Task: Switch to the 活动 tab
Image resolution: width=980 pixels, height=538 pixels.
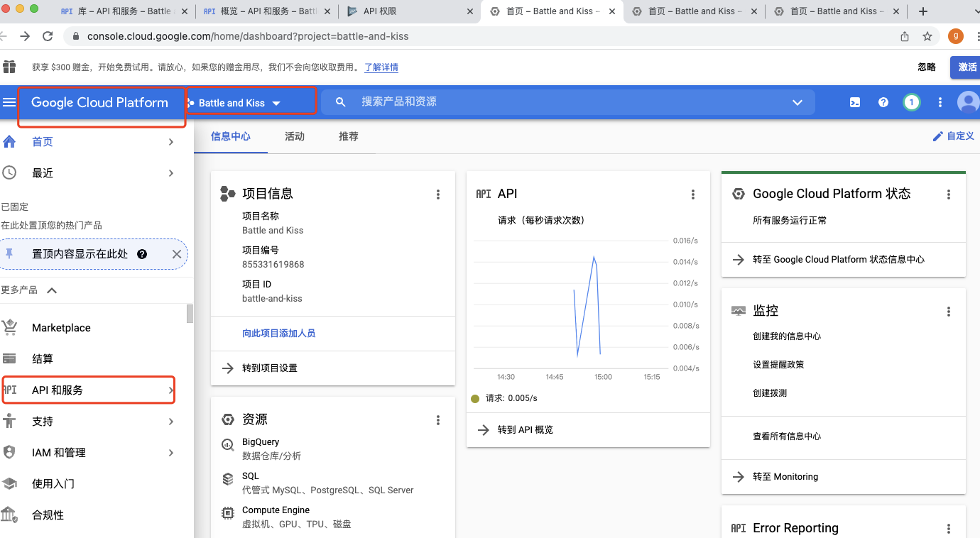Action: (x=295, y=136)
